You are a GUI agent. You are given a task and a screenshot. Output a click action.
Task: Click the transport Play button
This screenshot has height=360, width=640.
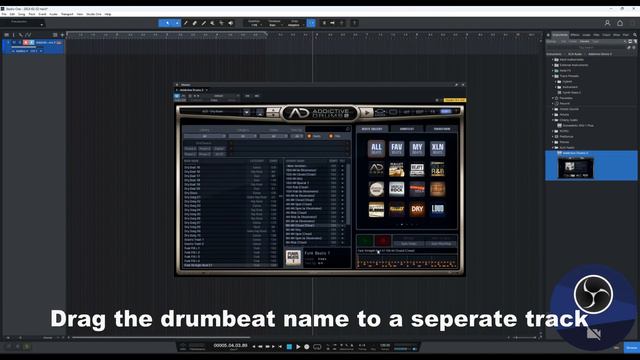(x=298, y=347)
